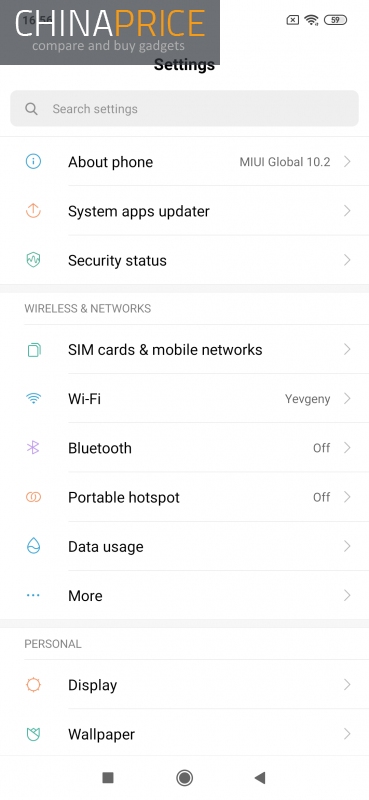
Task: Expand About phone via its chevron
Action: click(x=347, y=162)
